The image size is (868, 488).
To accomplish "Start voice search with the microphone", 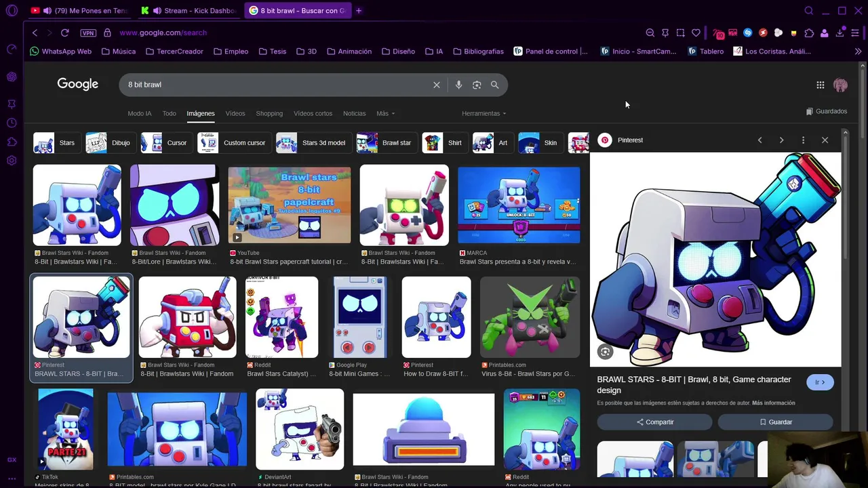I will pyautogui.click(x=458, y=85).
